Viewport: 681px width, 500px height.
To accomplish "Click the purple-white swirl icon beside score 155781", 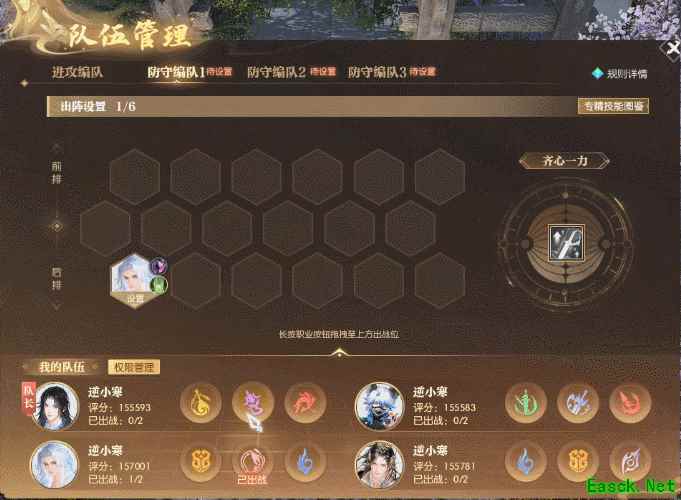I will 630,462.
